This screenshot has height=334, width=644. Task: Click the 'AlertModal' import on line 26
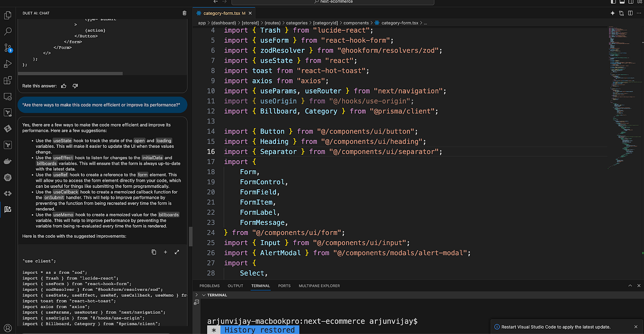pos(280,253)
